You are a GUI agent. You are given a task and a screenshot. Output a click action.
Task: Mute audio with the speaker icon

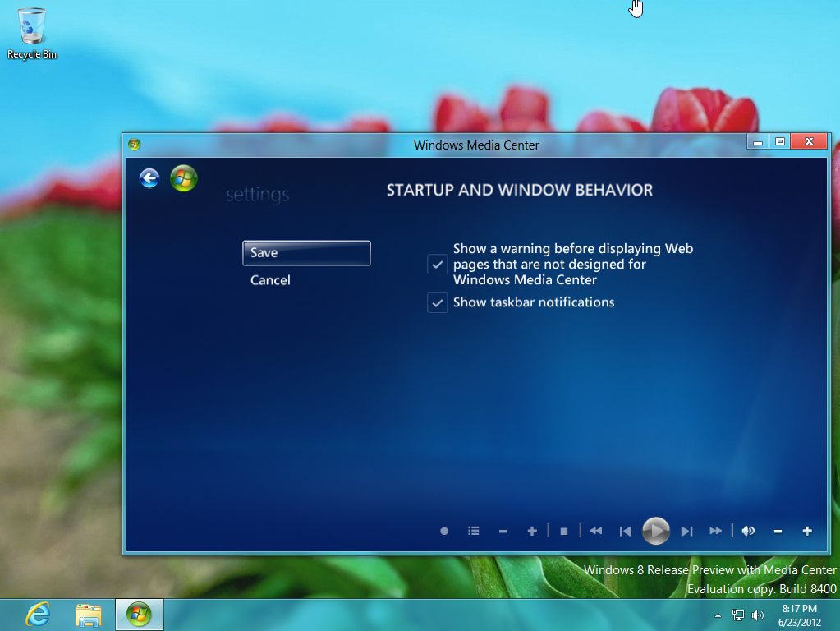(x=748, y=531)
